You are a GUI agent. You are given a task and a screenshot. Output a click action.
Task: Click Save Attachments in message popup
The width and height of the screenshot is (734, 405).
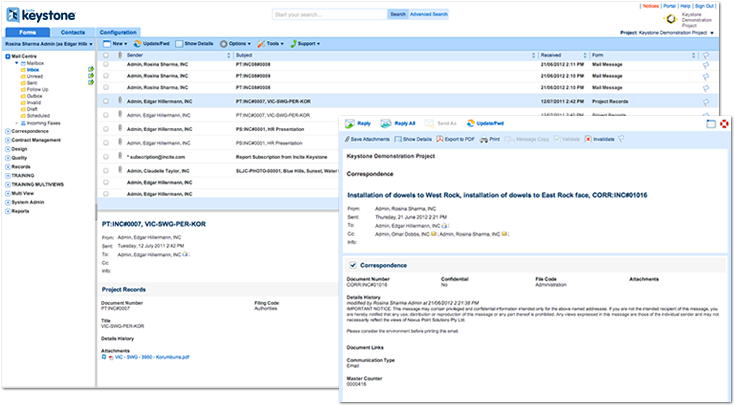367,140
